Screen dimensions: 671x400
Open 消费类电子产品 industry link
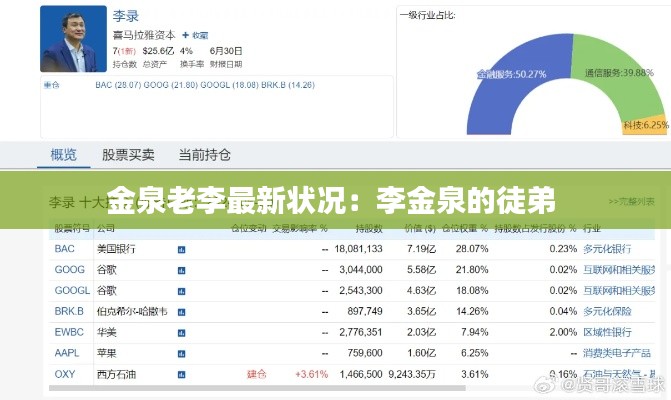pyautogui.click(x=617, y=353)
